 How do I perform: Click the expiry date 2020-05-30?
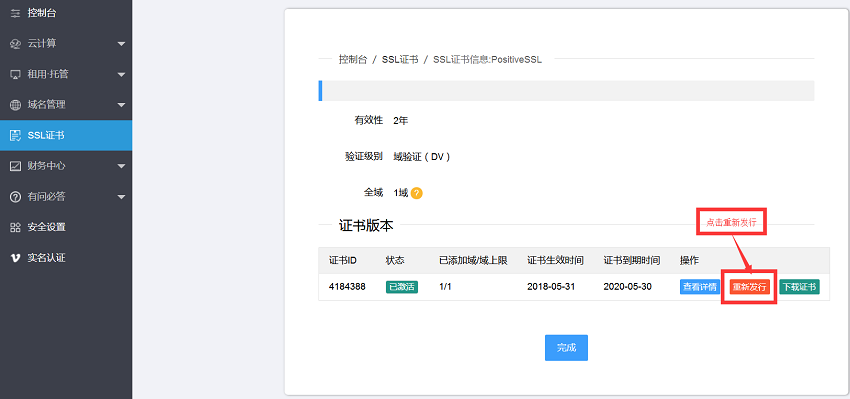point(627,287)
